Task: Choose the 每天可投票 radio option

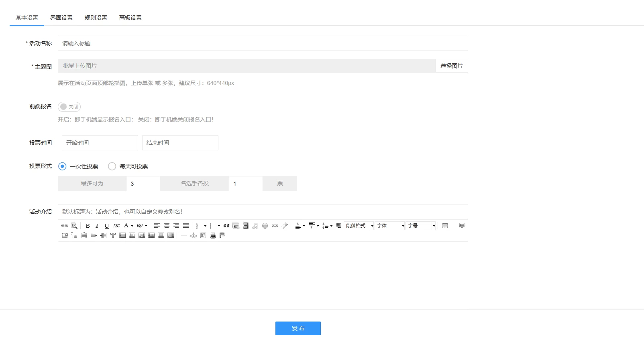Action: pyautogui.click(x=112, y=166)
